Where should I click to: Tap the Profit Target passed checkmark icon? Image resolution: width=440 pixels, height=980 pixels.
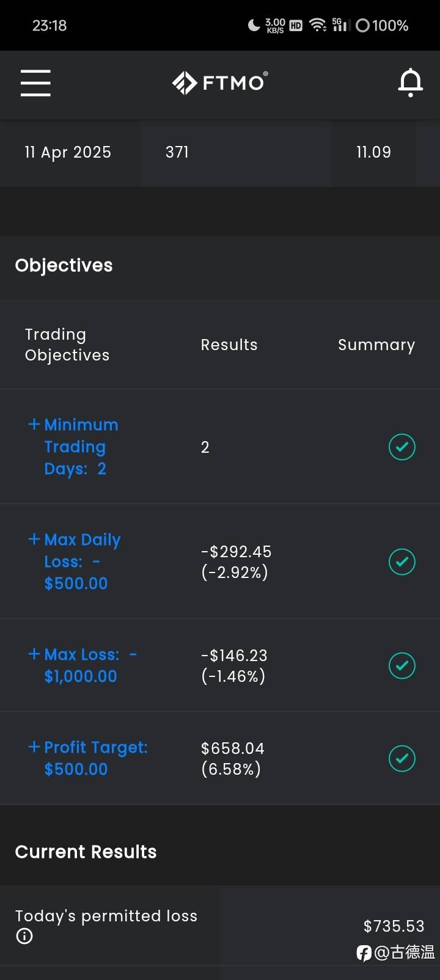tap(402, 758)
